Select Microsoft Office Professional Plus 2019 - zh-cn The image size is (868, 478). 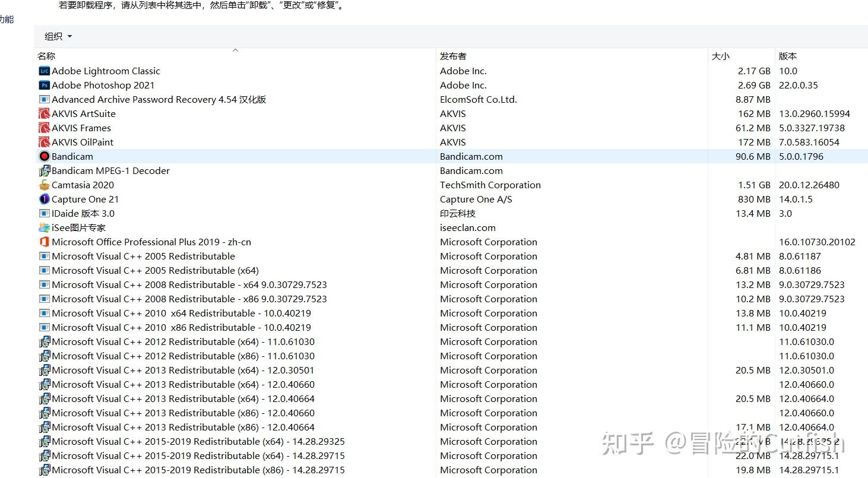pyautogui.click(x=151, y=242)
